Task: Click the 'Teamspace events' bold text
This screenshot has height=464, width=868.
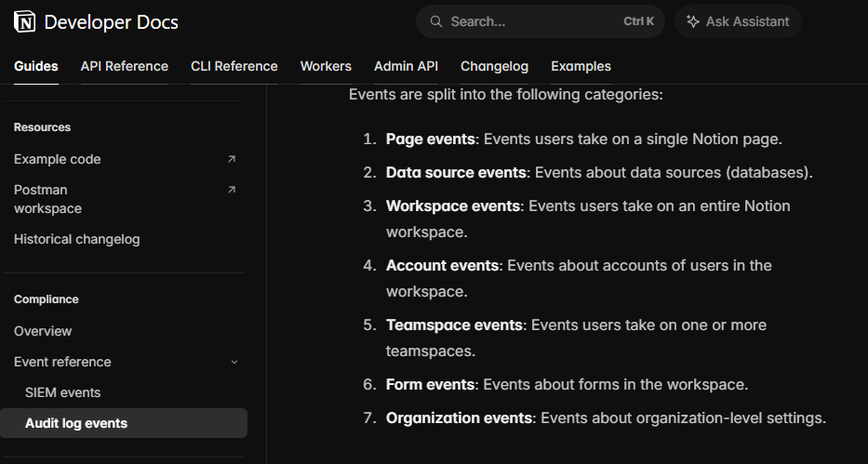Action: [455, 325]
